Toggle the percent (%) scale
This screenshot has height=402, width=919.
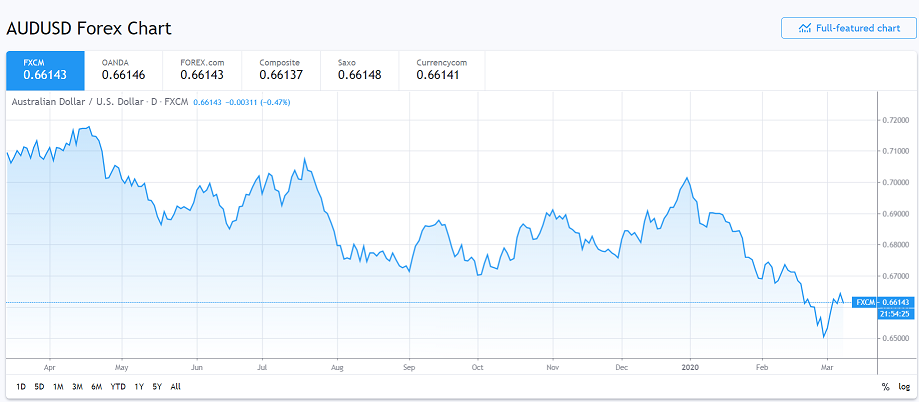pos(886,387)
